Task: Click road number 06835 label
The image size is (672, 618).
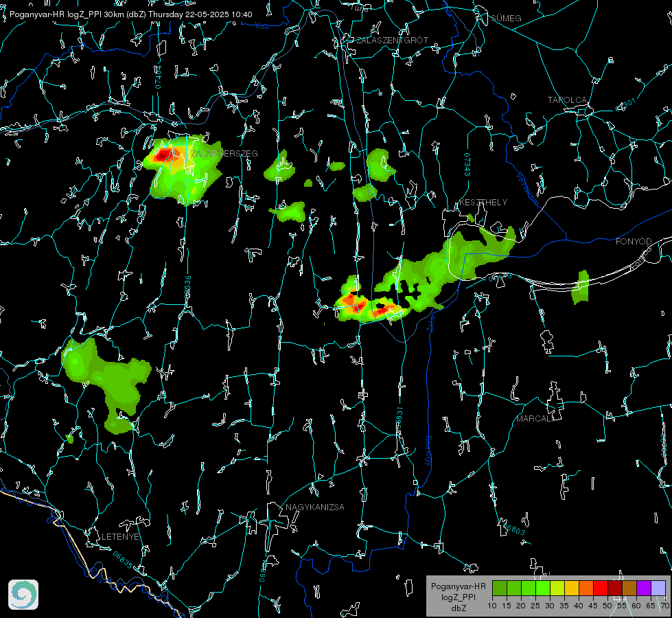Action: click(123, 559)
